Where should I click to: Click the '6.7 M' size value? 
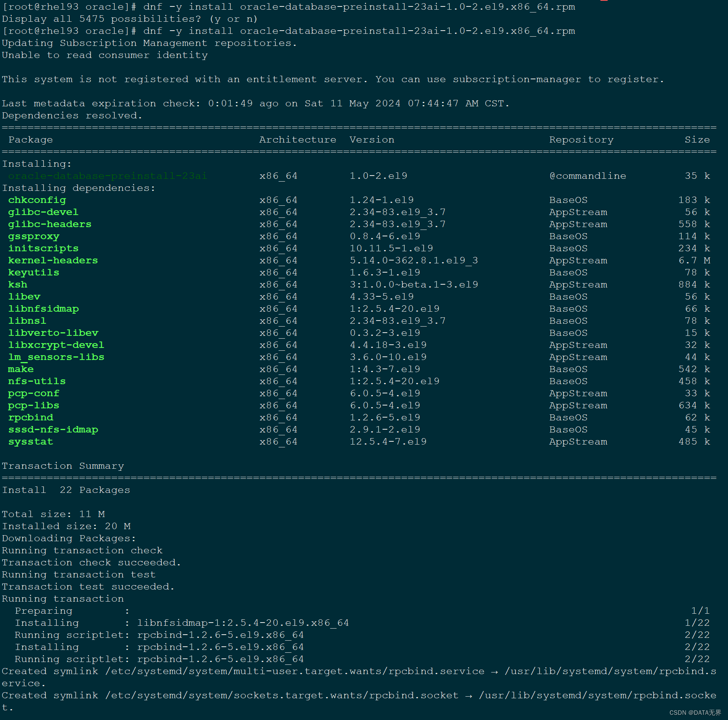tap(694, 261)
